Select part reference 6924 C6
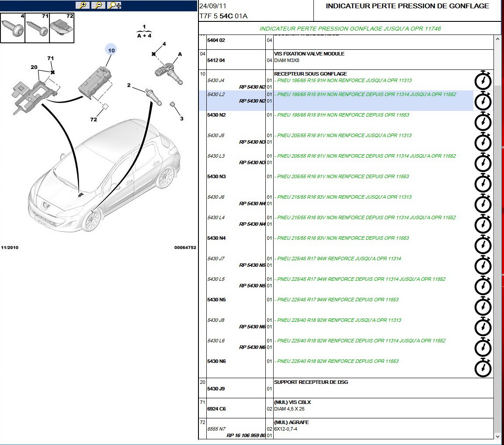This screenshot has height=445, width=504. 216,409
